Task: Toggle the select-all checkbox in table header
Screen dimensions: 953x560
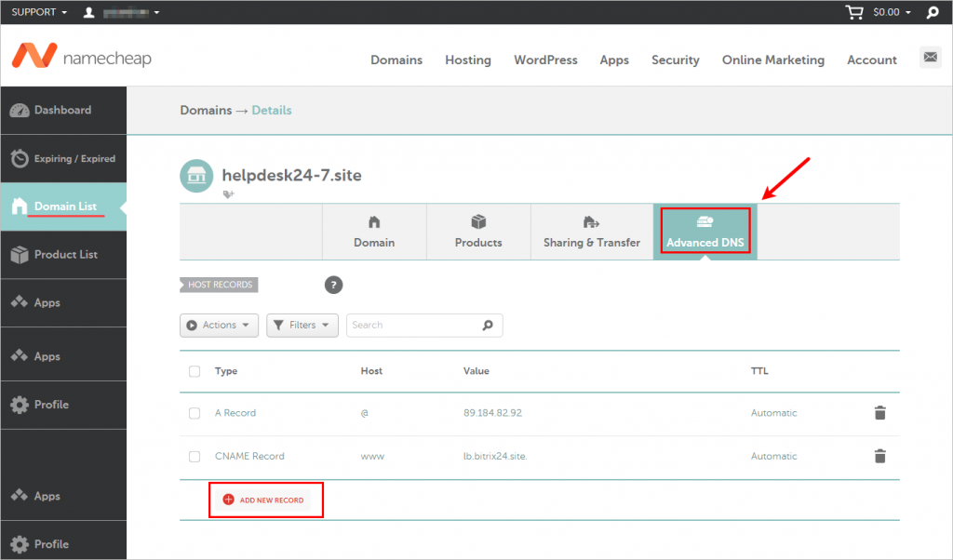Action: pos(195,371)
